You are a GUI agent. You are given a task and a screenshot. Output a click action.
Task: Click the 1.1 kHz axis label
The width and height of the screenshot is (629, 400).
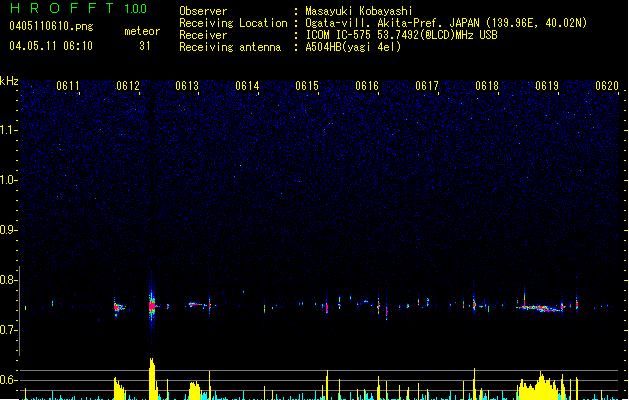click(9, 130)
